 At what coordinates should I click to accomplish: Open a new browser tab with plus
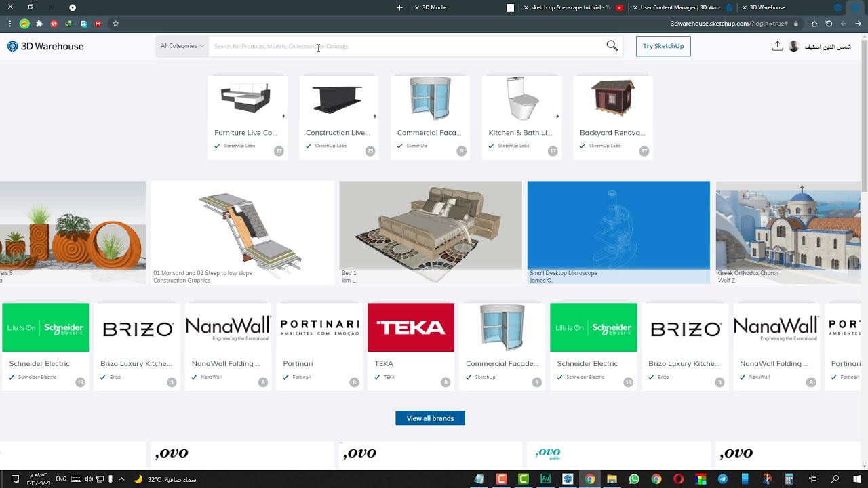tap(399, 7)
